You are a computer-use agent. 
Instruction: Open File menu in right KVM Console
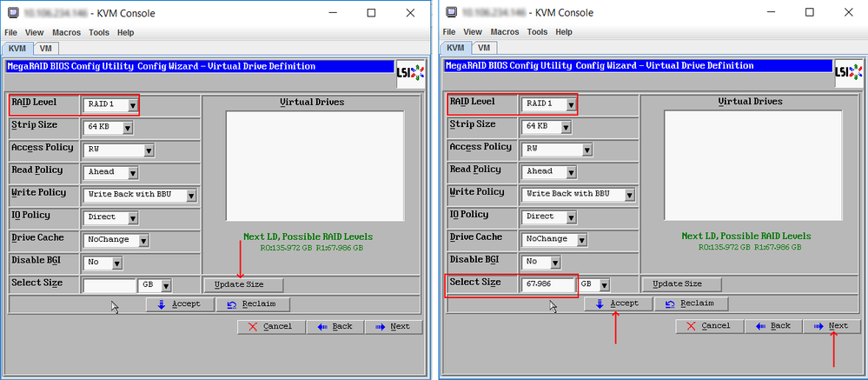click(x=449, y=32)
